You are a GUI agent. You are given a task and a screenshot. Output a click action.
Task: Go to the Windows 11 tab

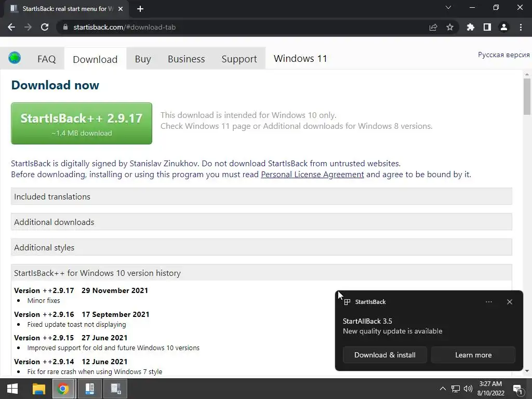tap(300, 59)
